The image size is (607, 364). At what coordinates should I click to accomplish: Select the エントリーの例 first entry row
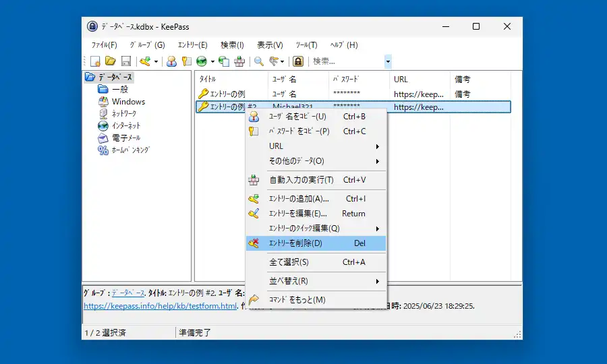point(353,94)
